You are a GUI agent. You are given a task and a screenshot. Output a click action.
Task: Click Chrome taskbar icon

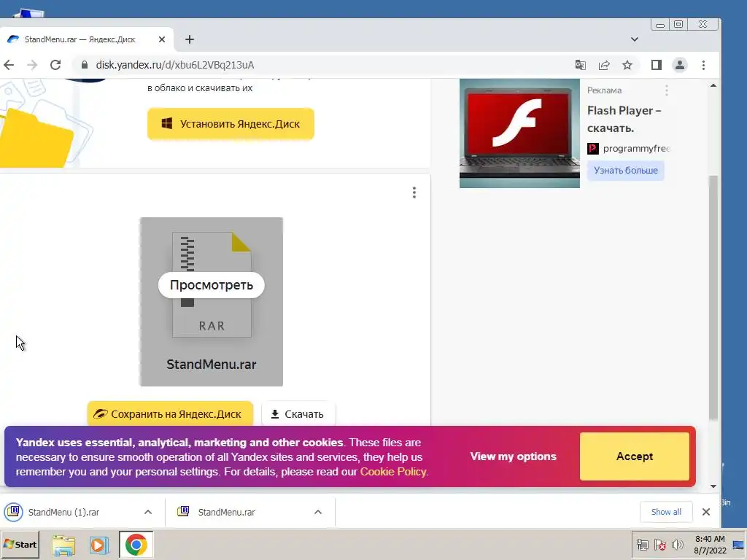tap(136, 545)
